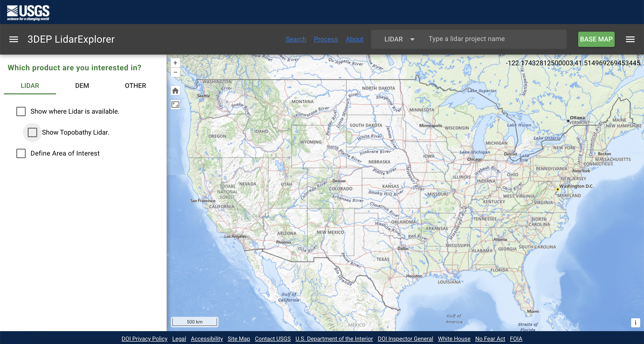644x344 pixels.
Task: Expand the LIDAR dropdown arrow
Action: [412, 39]
